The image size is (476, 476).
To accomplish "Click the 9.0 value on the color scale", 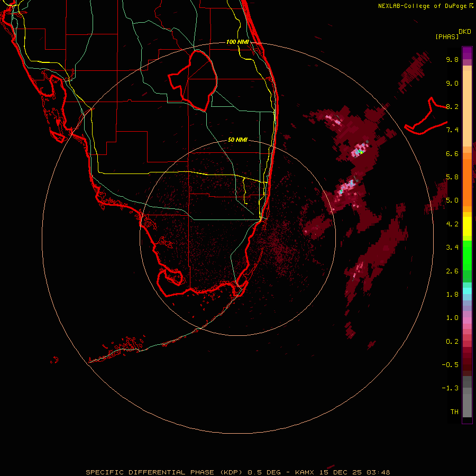I will [452, 83].
